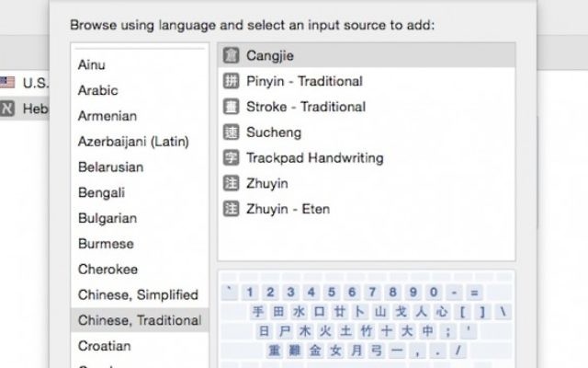Select Arabic in the language list
Viewport: 588px width, 368px height.
click(x=140, y=90)
